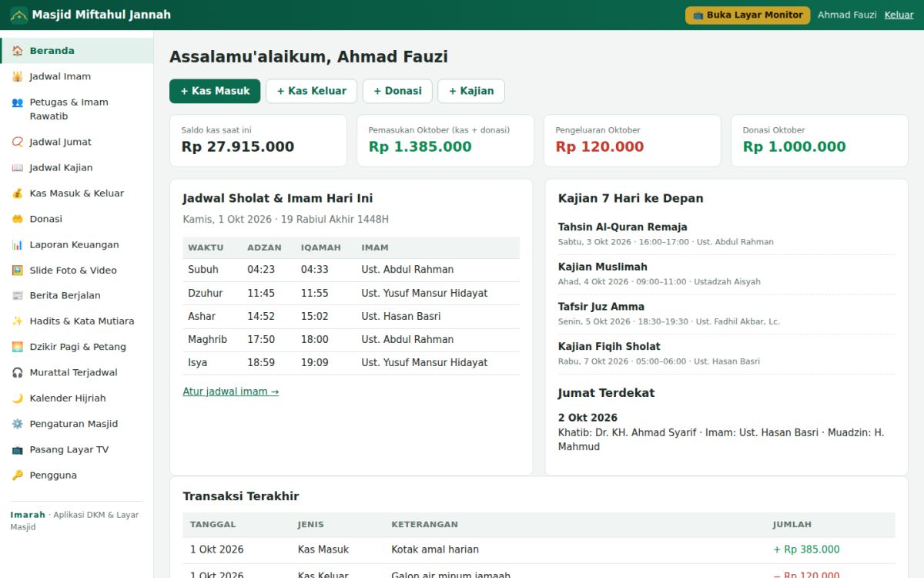Go to Murattal Terjadwal page
The width and height of the screenshot is (924, 578).
76,372
